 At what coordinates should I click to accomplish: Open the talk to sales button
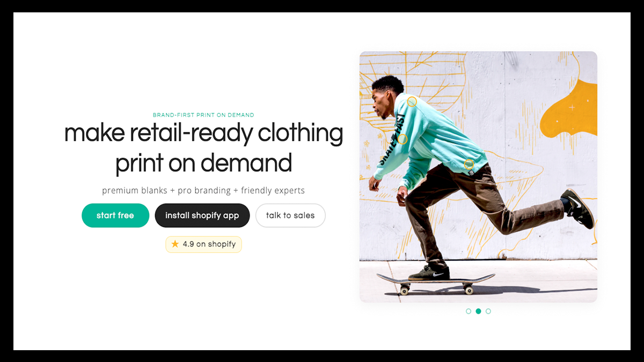pos(290,216)
